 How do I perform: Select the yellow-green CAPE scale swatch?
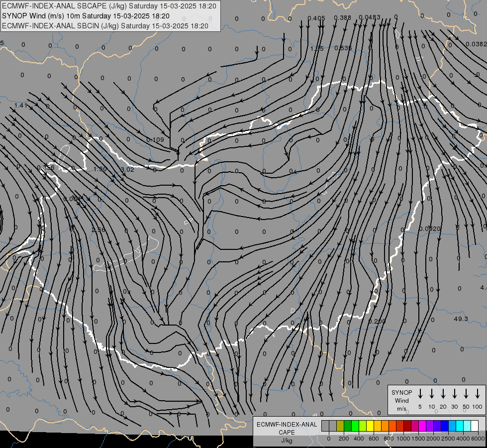[x=363, y=426]
